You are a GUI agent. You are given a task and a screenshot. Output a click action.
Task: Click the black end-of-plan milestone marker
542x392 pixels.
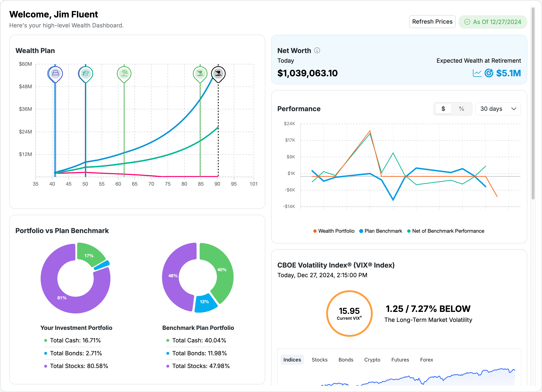tap(218, 74)
